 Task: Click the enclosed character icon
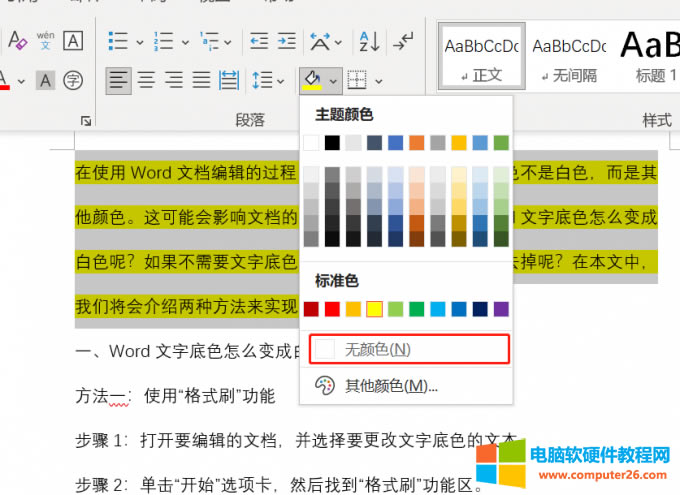click(x=73, y=79)
